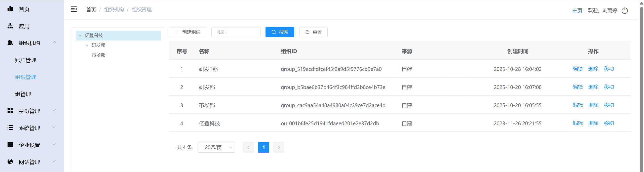Open 账户管理 in the sidebar menu

click(x=26, y=60)
